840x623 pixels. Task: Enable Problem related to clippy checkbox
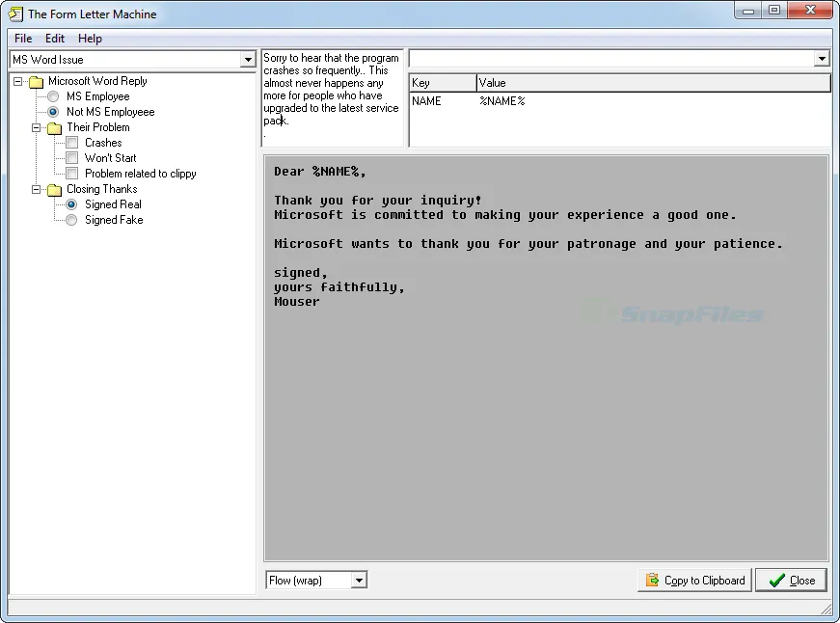tap(72, 174)
